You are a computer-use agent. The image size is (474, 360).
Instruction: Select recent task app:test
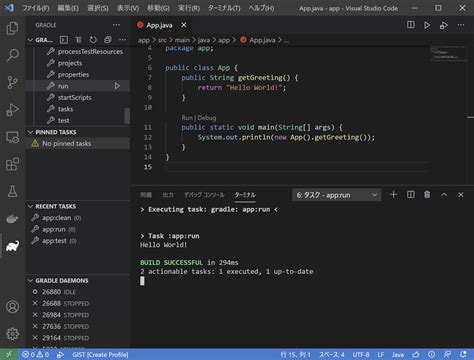click(54, 241)
